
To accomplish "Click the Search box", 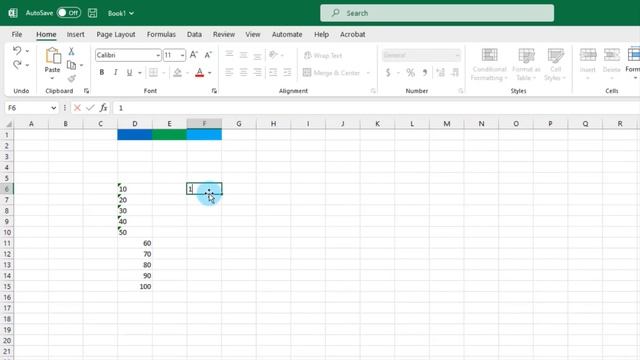I will (437, 13).
